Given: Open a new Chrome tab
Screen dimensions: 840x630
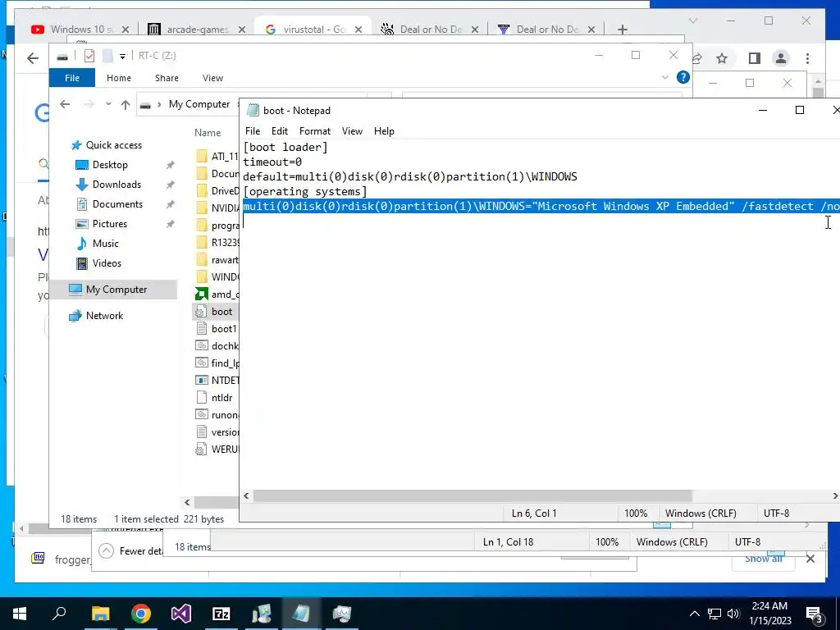Looking at the screenshot, I should [622, 30].
